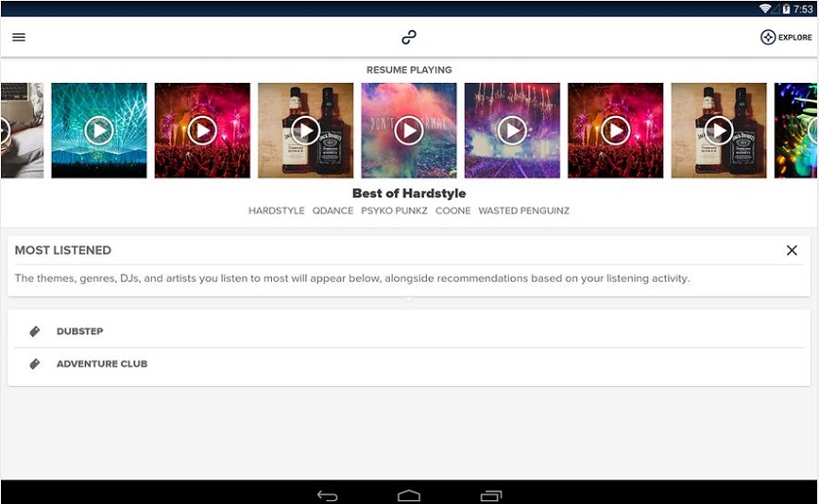Open the Adventure Club tag
The width and height of the screenshot is (819, 504).
(409, 364)
